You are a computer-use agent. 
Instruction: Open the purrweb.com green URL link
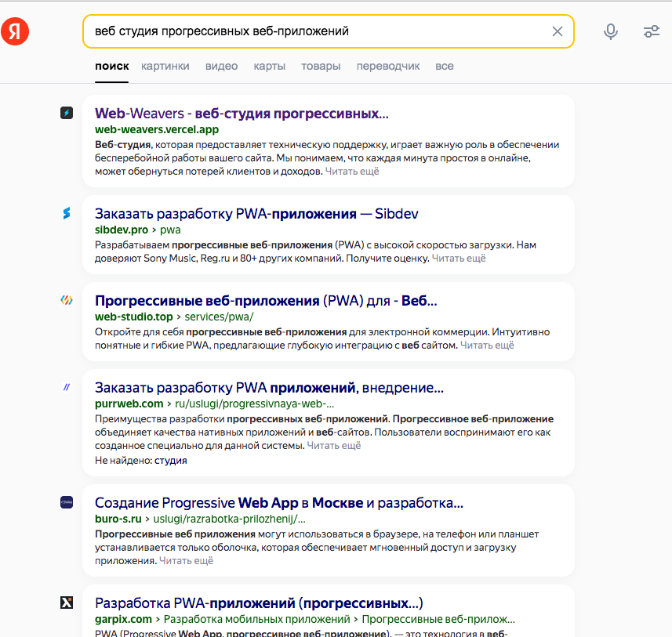point(129,404)
